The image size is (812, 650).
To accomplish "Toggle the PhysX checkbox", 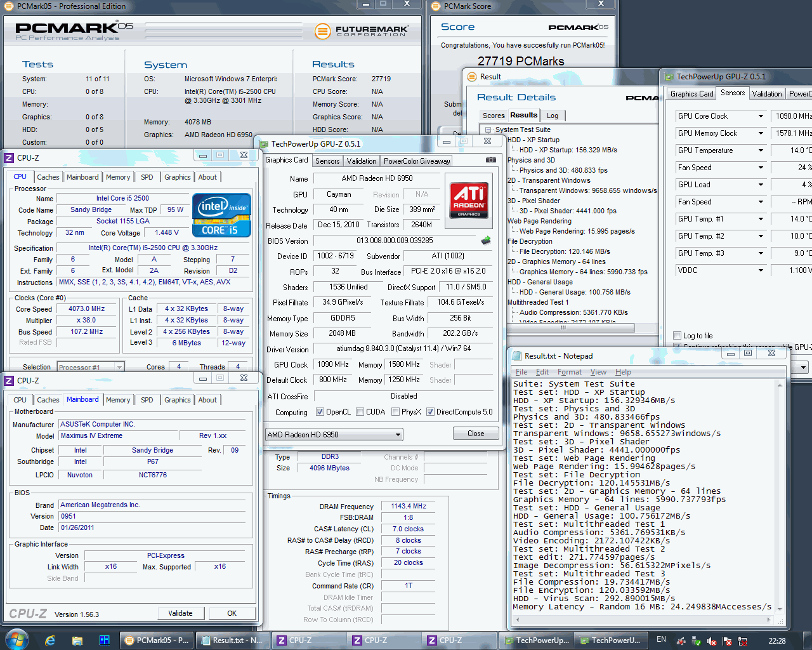I will click(395, 412).
